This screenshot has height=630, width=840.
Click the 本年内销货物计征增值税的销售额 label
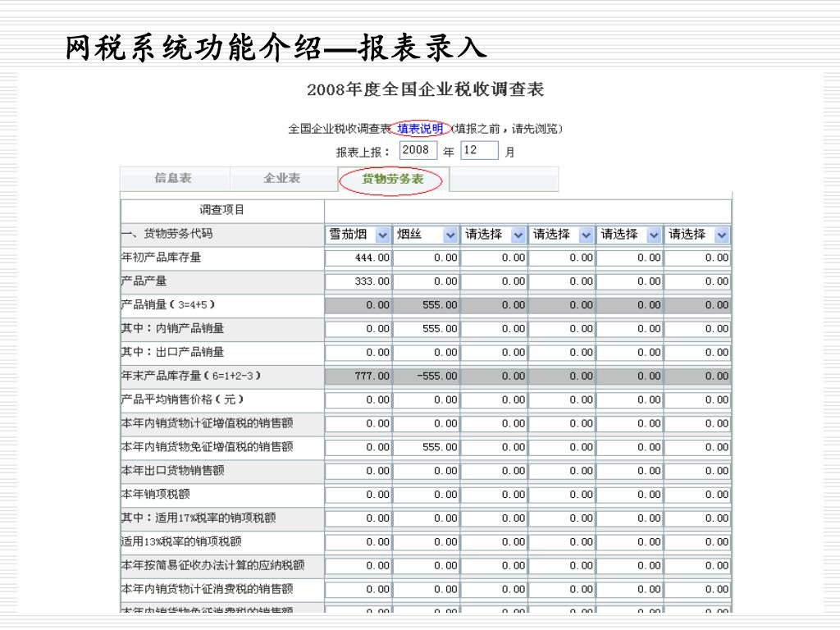click(207, 422)
